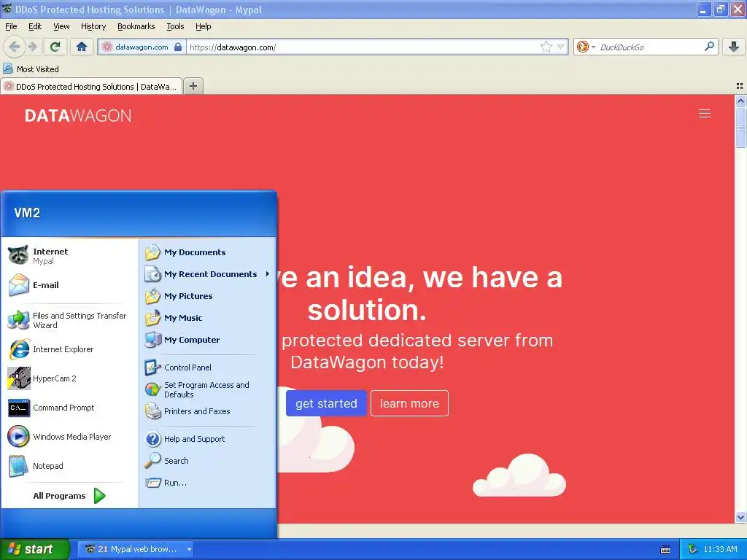This screenshot has width=747, height=560.
Task: Open My Music folder
Action: coord(208,318)
